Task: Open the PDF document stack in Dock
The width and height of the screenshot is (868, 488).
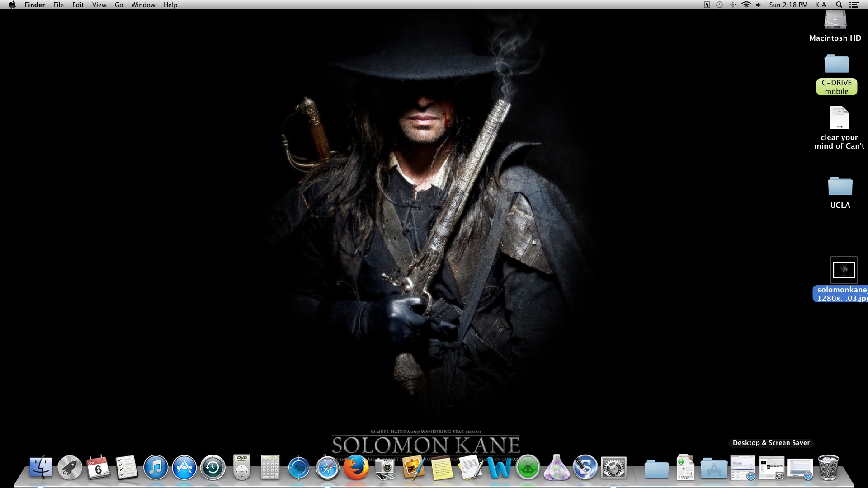Action: pyautogui.click(x=685, y=467)
